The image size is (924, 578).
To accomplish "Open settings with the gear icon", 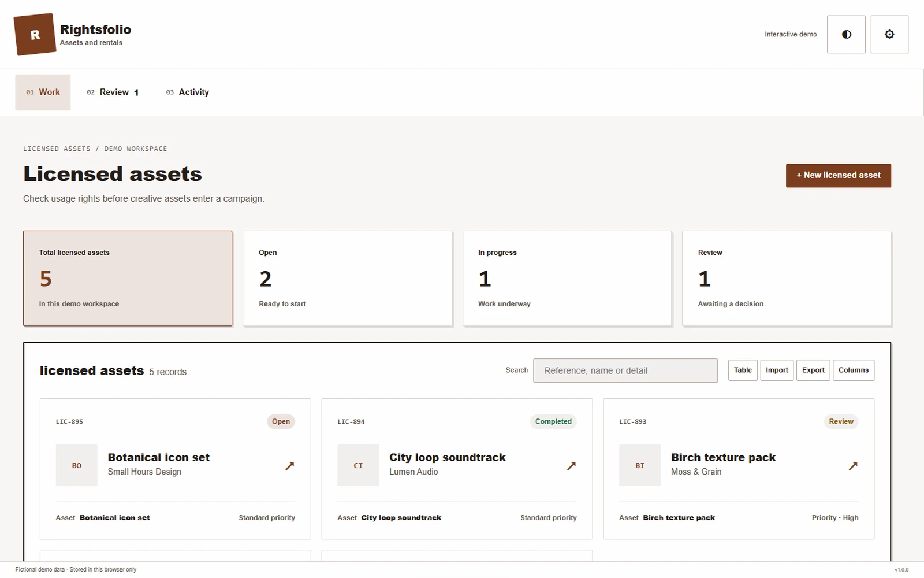I will coord(889,35).
